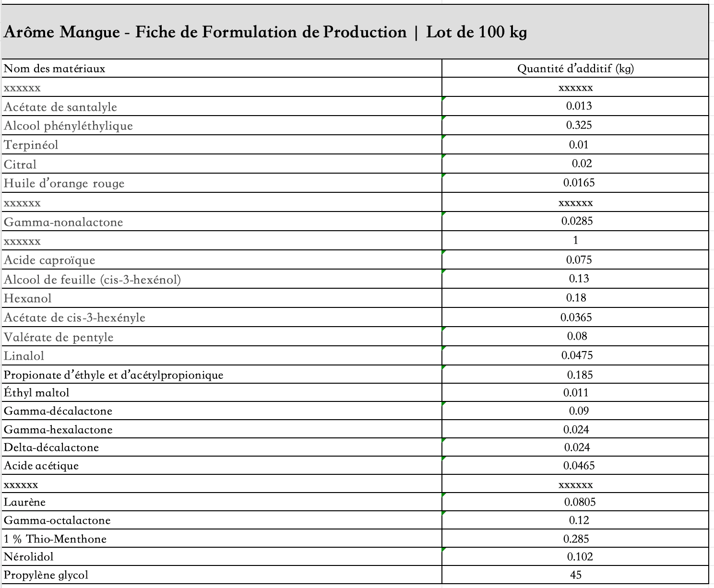
Task: Click the 0.18 quantity cell
Action: tap(575, 298)
